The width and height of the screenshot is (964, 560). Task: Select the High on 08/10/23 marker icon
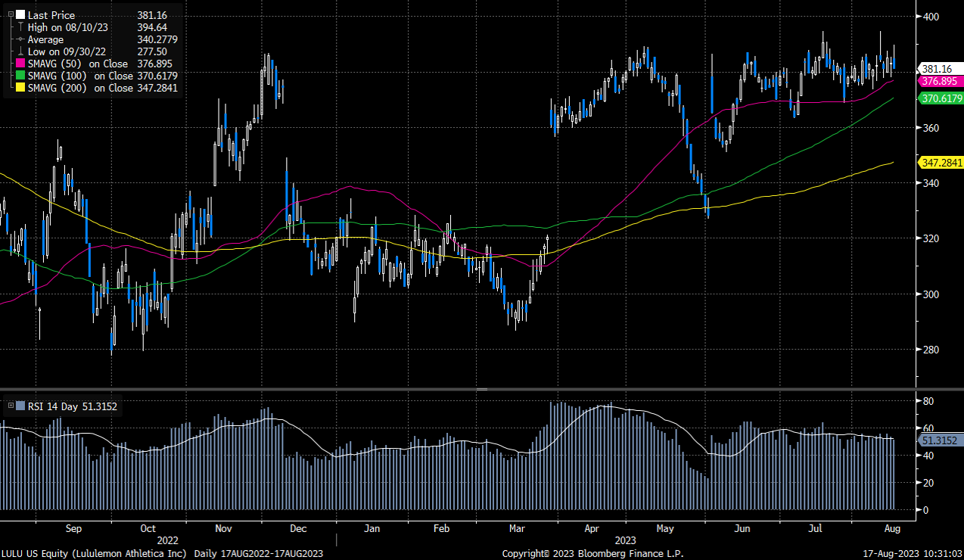click(20, 27)
